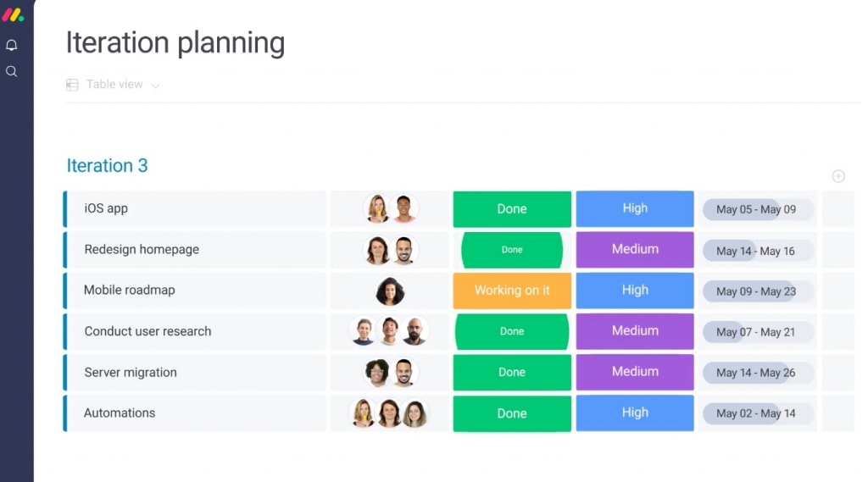Click the table view grid icon

72,85
